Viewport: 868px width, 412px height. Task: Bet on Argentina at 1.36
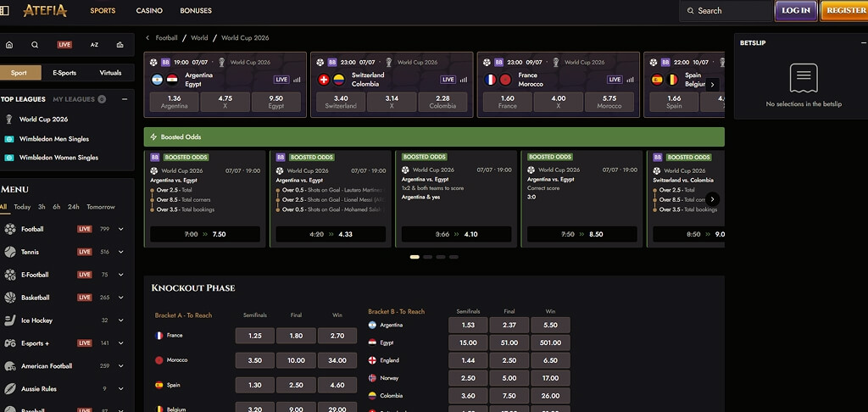pyautogui.click(x=175, y=102)
